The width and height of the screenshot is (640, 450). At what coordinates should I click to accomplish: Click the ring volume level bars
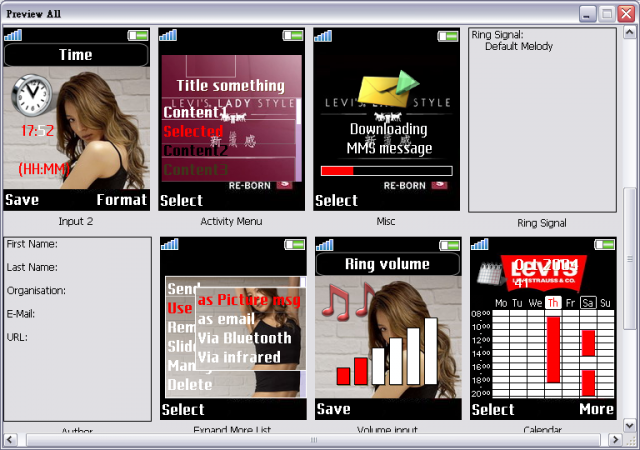tap(387, 351)
